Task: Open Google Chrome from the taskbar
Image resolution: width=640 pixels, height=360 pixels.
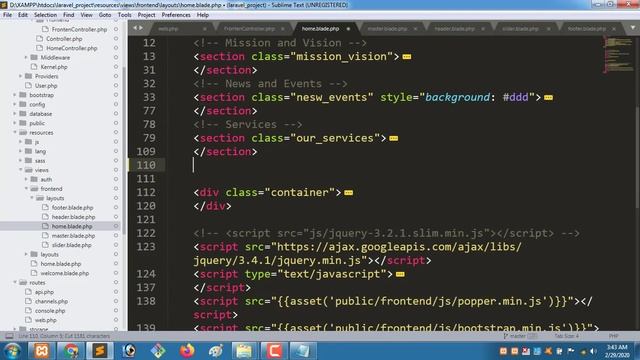Action: click(x=71, y=351)
